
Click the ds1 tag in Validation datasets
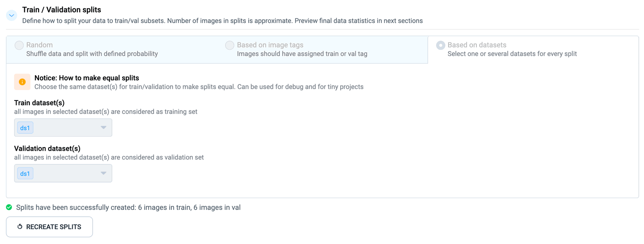point(25,174)
